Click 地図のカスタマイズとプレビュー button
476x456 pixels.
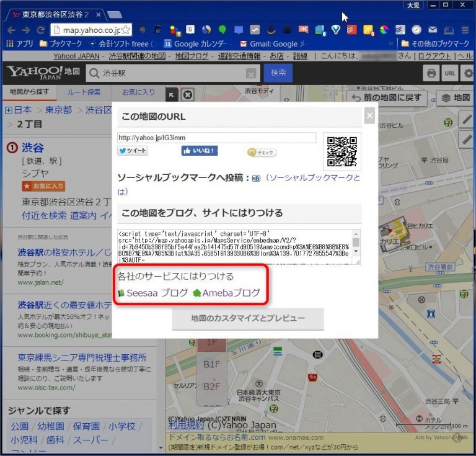point(248,318)
